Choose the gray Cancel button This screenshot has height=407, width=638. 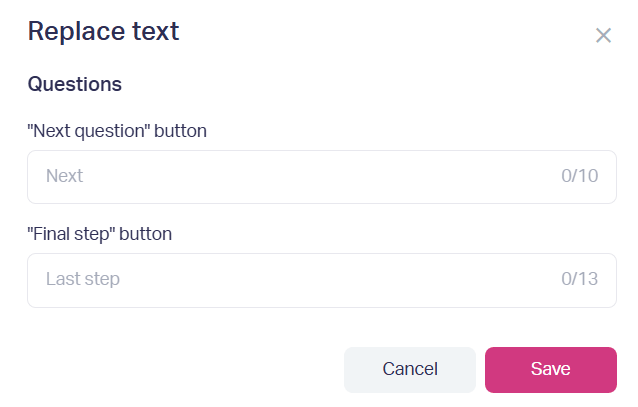point(410,370)
